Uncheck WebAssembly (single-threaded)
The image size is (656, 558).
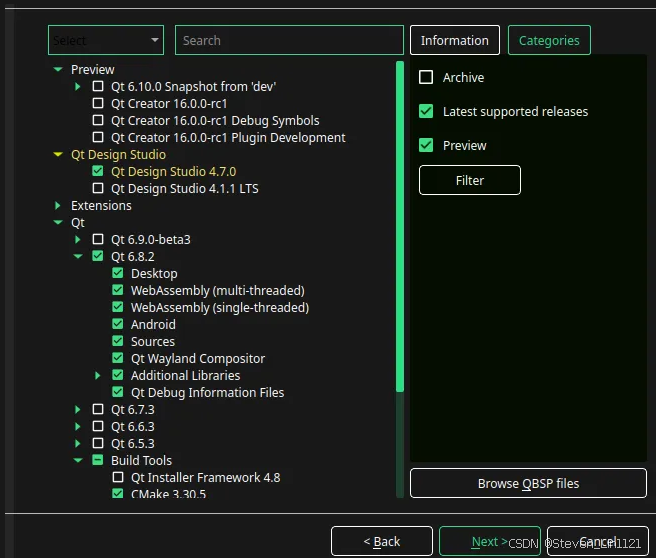pyautogui.click(x=118, y=307)
